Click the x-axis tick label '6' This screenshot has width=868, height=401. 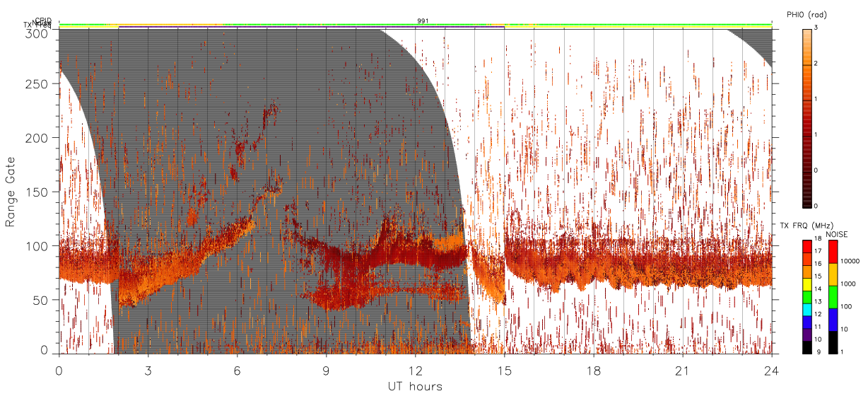[237, 370]
